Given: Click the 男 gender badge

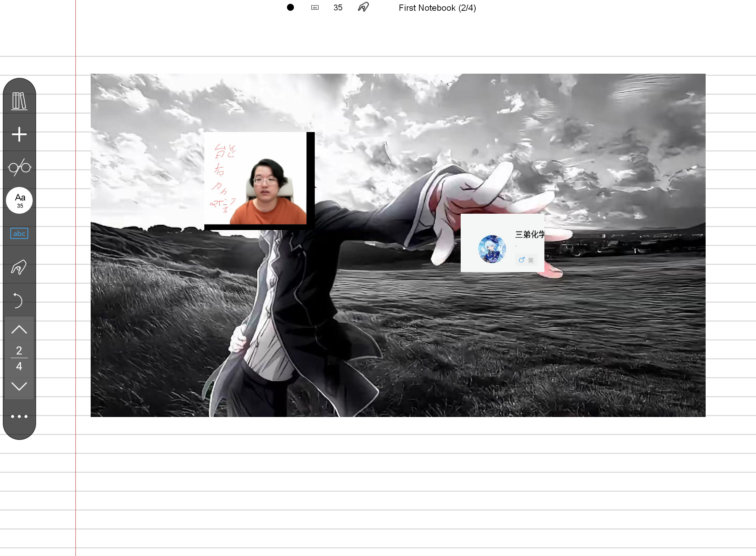Looking at the screenshot, I should pos(526,260).
